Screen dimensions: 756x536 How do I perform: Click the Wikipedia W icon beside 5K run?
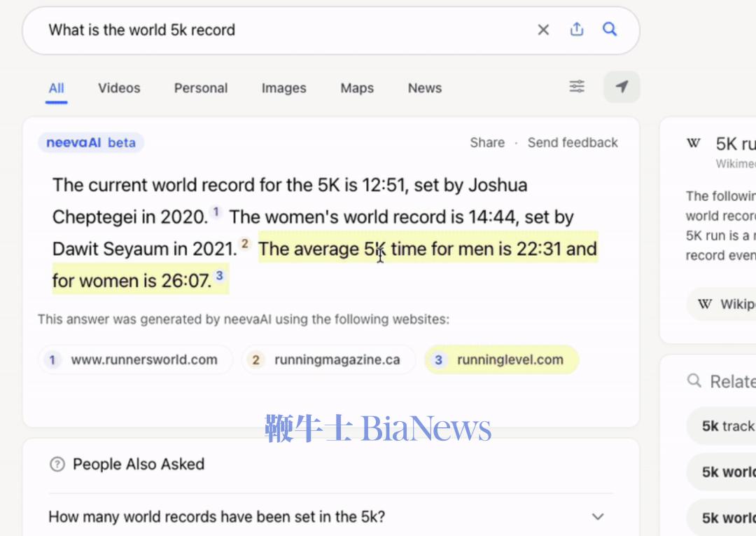pos(693,144)
